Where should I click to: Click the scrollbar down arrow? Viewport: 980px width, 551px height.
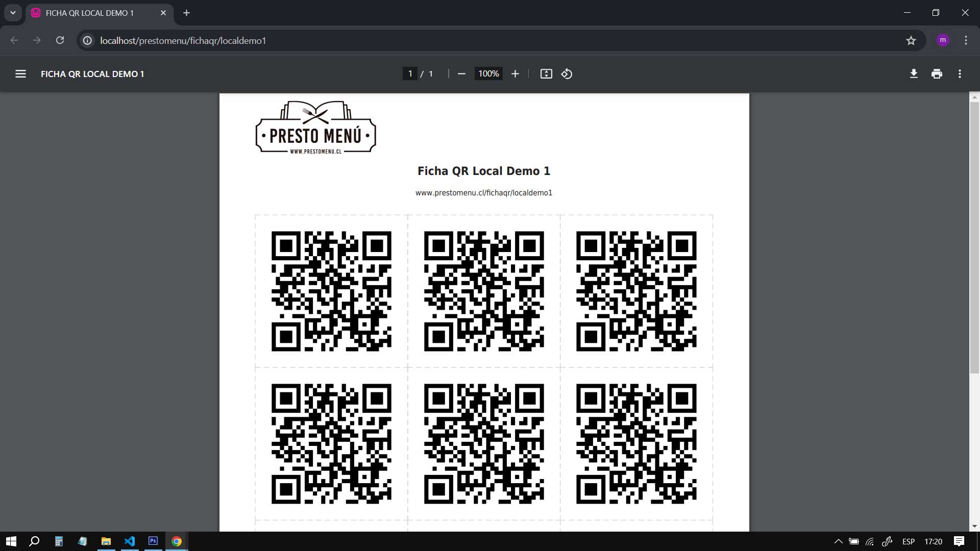974,527
